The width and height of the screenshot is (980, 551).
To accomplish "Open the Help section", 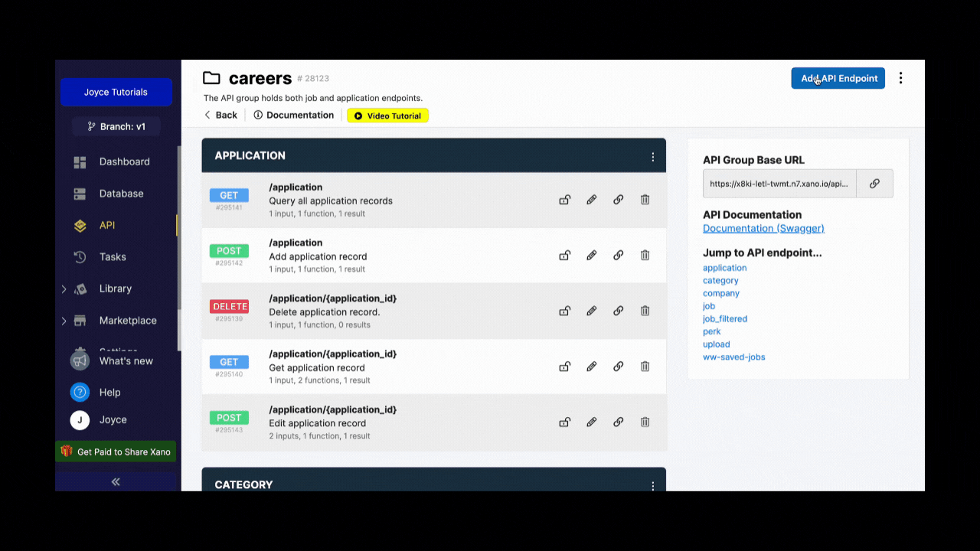I will click(x=109, y=392).
